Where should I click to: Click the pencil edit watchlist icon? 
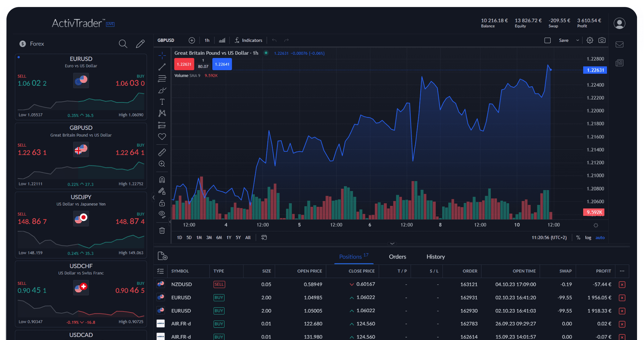pyautogui.click(x=140, y=44)
